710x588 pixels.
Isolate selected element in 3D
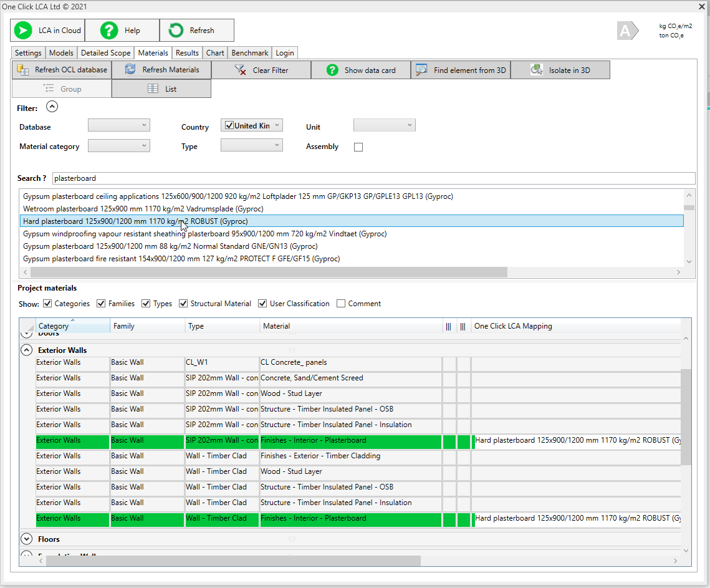click(x=560, y=70)
